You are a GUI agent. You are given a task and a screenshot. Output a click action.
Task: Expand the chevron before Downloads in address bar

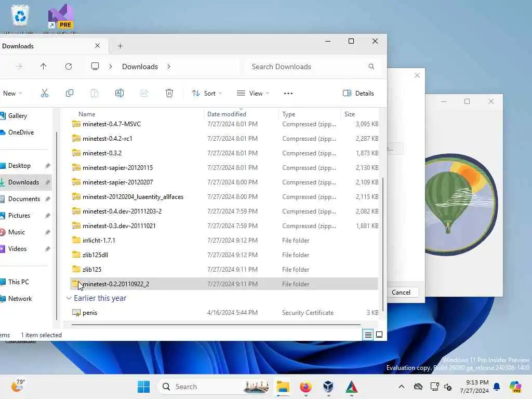[111, 66]
